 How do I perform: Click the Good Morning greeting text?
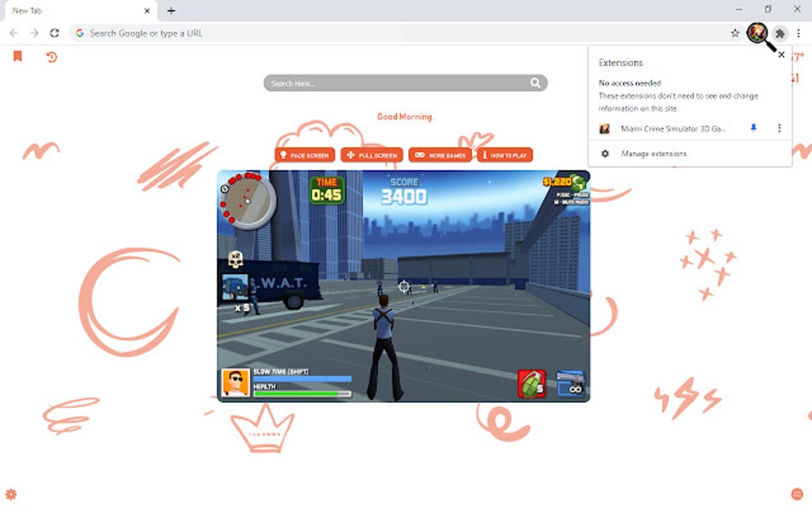[405, 116]
